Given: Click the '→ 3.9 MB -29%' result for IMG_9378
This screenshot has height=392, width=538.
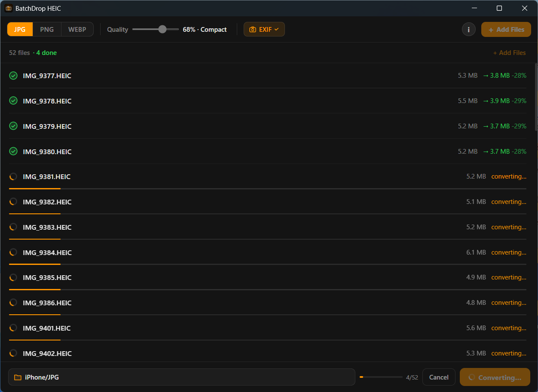Looking at the screenshot, I should pyautogui.click(x=504, y=101).
